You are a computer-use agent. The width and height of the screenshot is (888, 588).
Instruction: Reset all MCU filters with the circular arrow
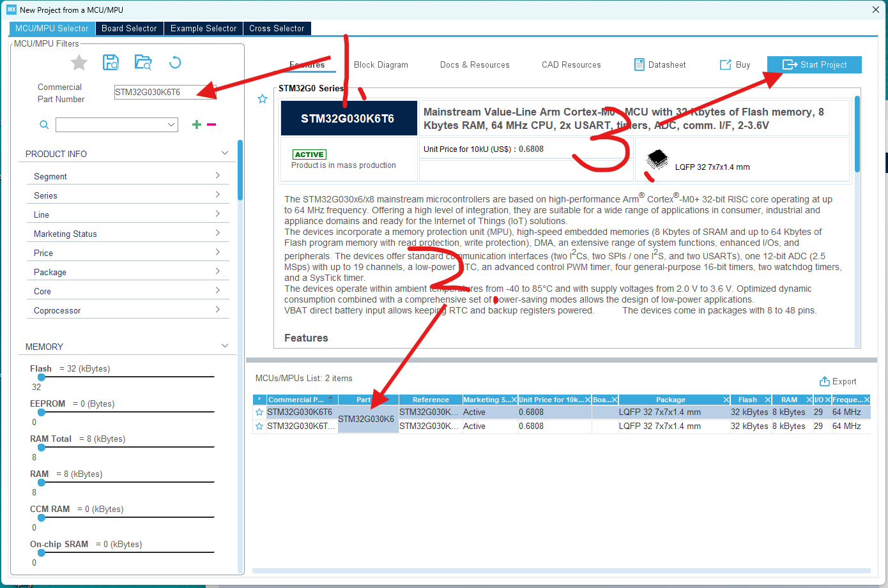(x=175, y=62)
